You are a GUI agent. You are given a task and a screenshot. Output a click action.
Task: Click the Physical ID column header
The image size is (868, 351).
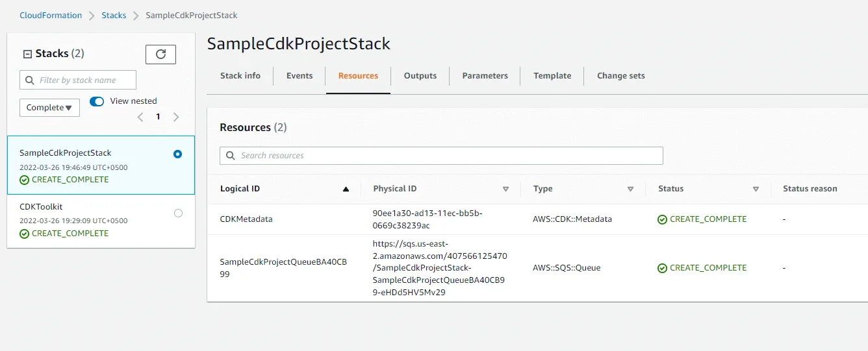(395, 189)
